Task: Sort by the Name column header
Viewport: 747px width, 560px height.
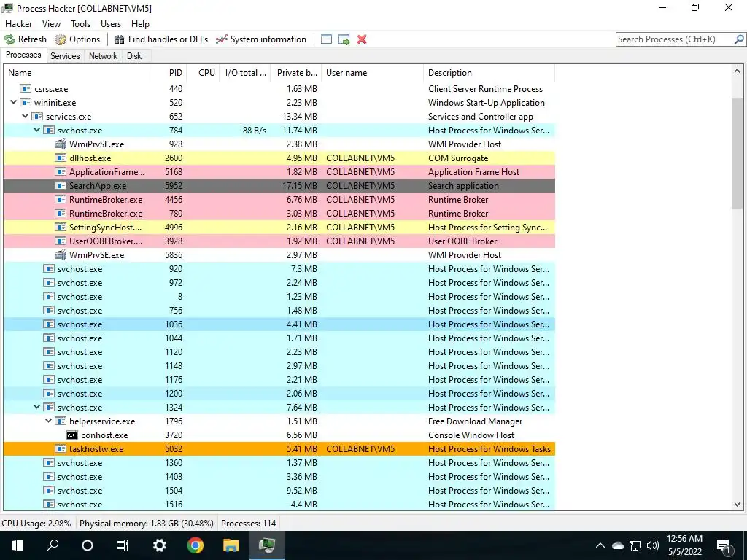Action: [x=77, y=73]
